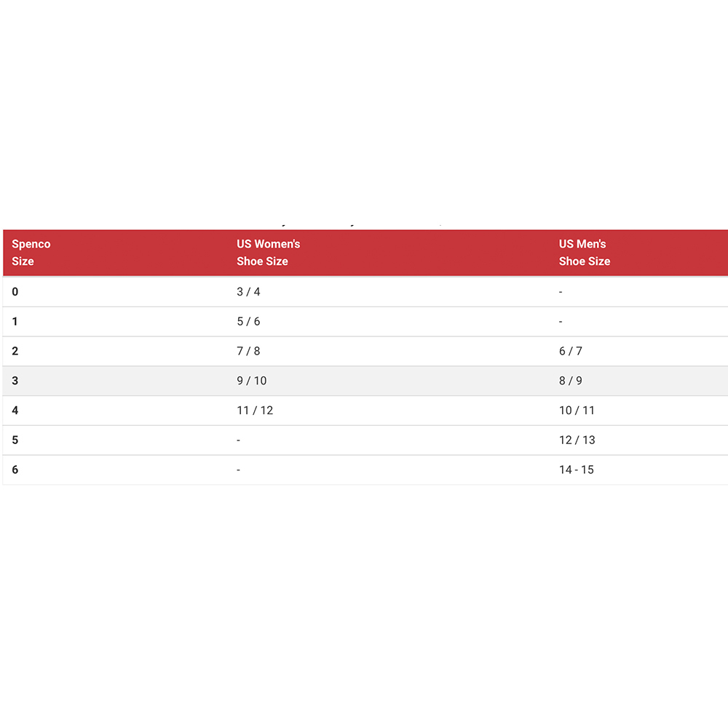Screen dimensions: 728x728
Task: Click the Spenco Size column header
Action: point(31,253)
